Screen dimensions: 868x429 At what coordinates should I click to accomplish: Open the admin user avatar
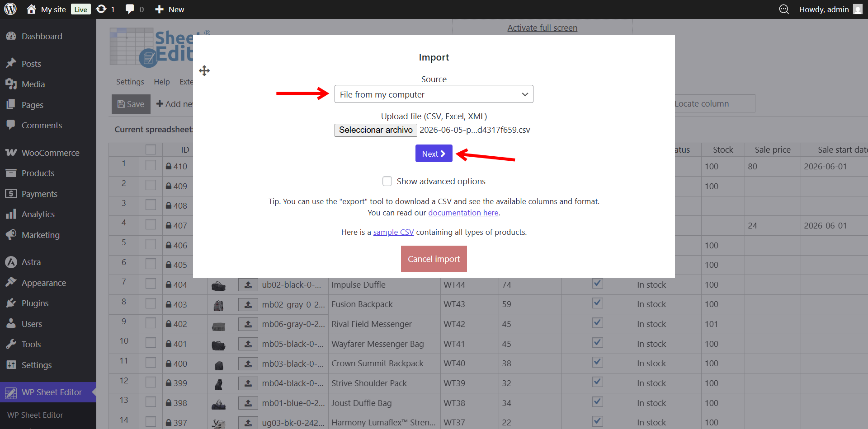point(858,9)
